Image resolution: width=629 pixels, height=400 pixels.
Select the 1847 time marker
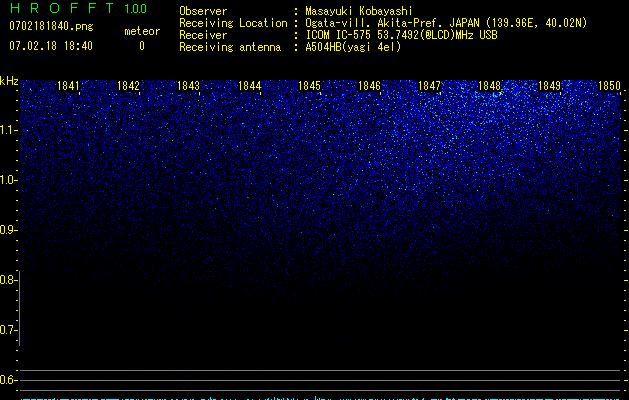(x=429, y=87)
